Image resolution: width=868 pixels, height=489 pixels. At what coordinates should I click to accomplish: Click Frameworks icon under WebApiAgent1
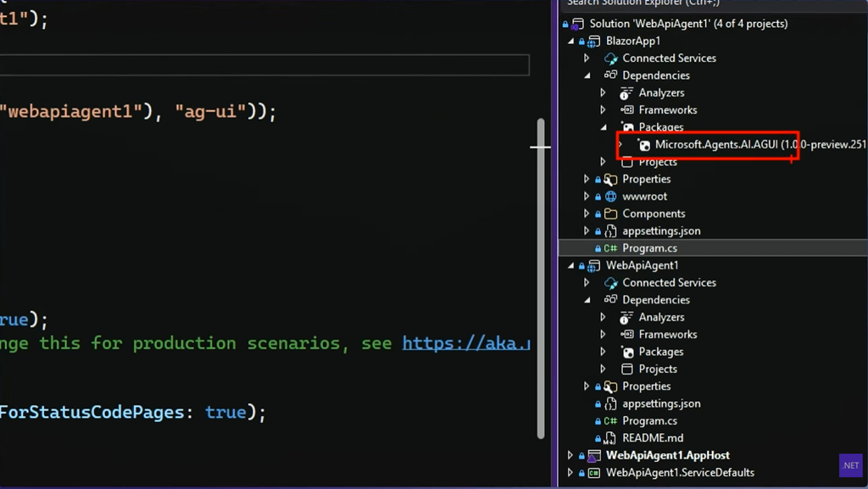(x=626, y=335)
